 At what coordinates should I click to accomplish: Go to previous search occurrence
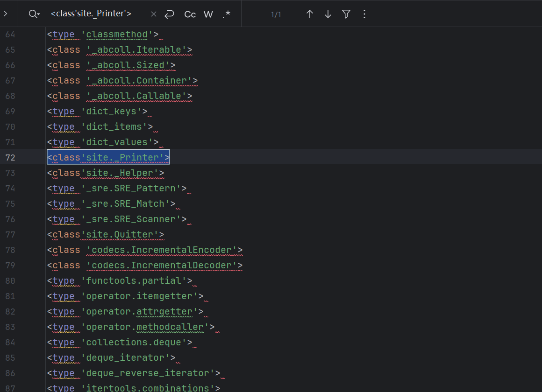coord(310,14)
